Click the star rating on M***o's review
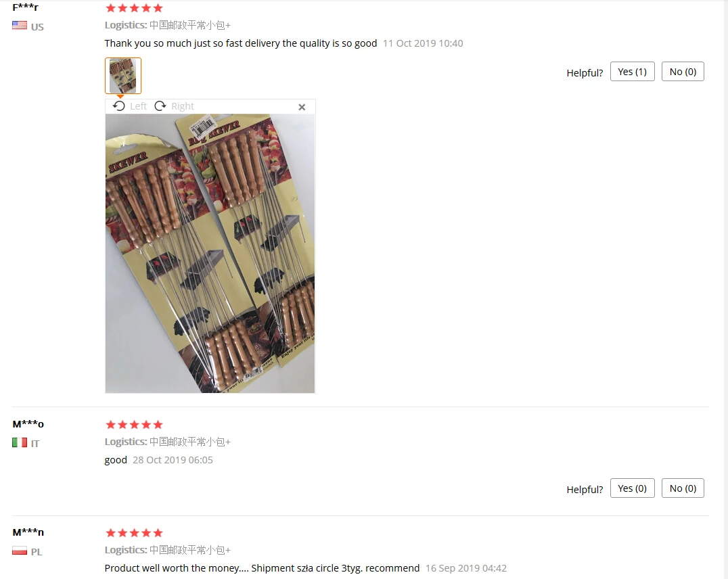The image size is (728, 579). coord(134,424)
